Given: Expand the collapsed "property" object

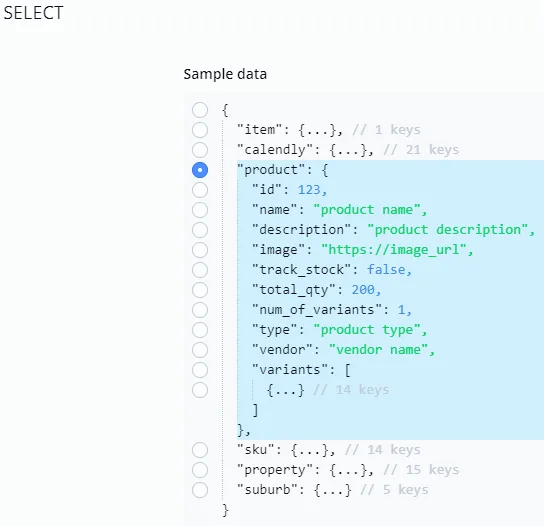Looking at the screenshot, I should [349, 470].
